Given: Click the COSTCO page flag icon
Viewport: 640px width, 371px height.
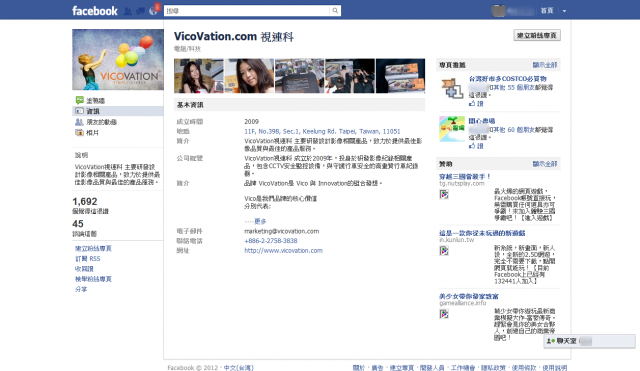Looking at the screenshot, I should click(451, 88).
